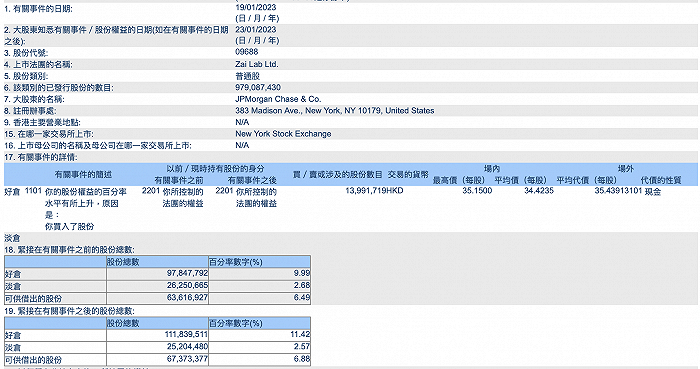
Task: Select average on-exchange price 34.4235
Action: 539,191
